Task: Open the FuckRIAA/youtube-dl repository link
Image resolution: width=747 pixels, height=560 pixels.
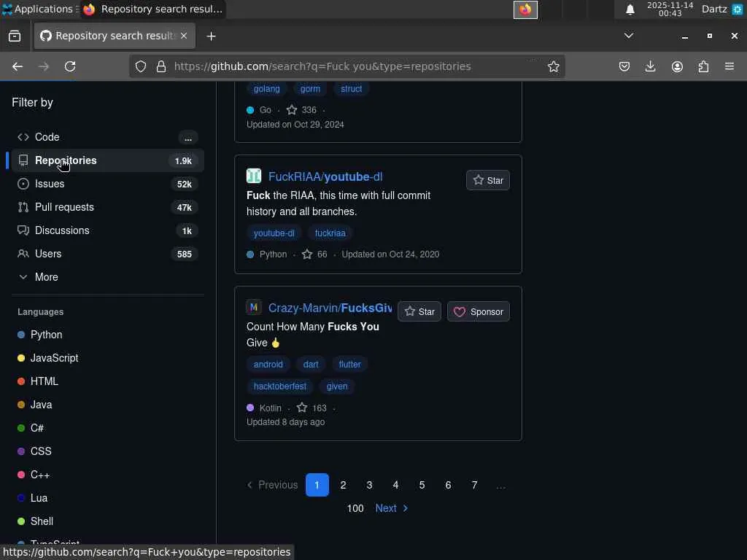Action: click(x=325, y=176)
